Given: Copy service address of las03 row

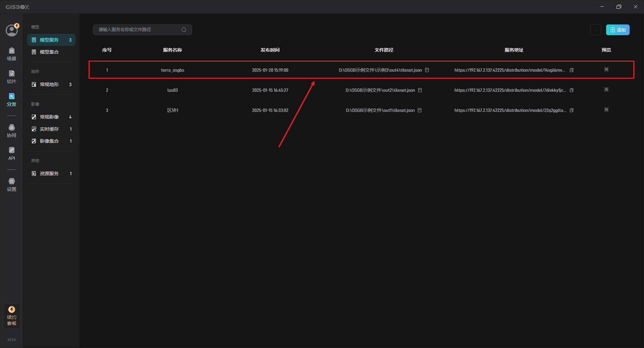Looking at the screenshot, I should point(572,90).
